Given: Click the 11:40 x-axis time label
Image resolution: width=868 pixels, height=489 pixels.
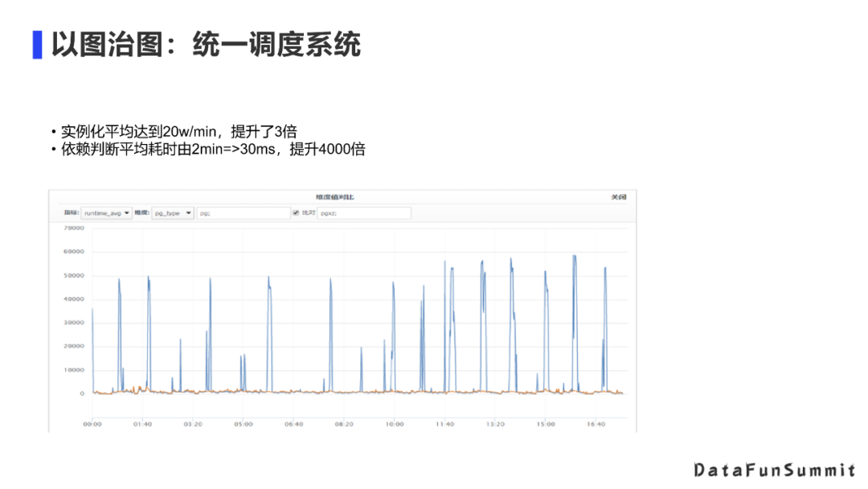Looking at the screenshot, I should 444,424.
